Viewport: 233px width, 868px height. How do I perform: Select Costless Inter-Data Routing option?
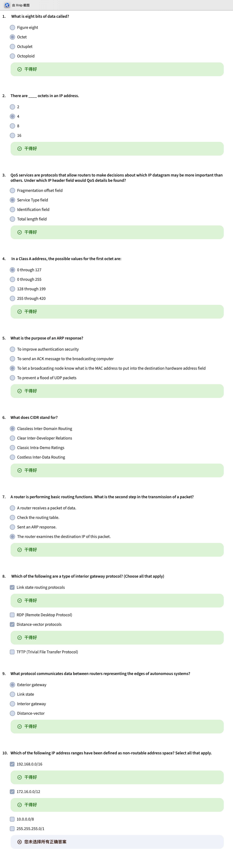pos(12,457)
